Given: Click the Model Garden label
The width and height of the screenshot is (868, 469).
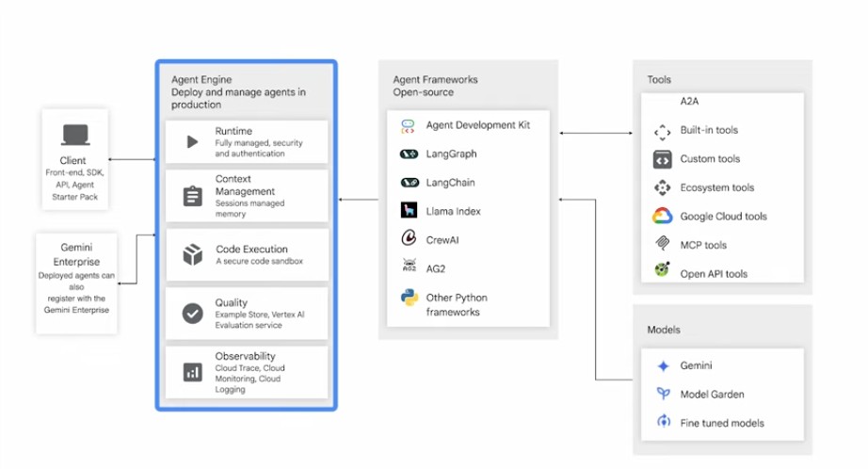Looking at the screenshot, I should [713, 394].
